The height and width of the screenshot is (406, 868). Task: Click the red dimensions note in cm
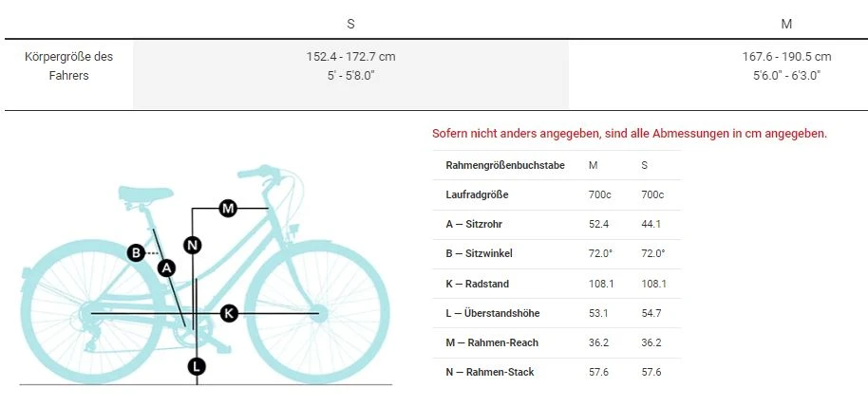(x=629, y=134)
